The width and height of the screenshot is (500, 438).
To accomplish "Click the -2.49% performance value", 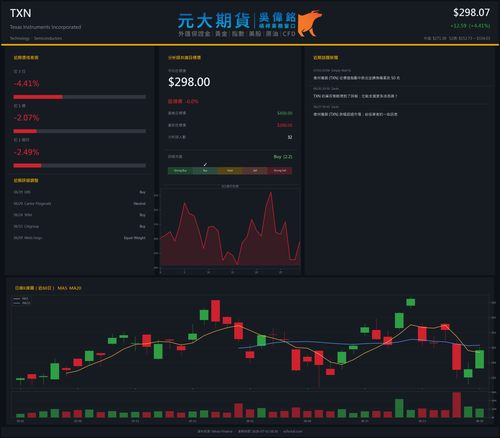I will click(x=26, y=152).
